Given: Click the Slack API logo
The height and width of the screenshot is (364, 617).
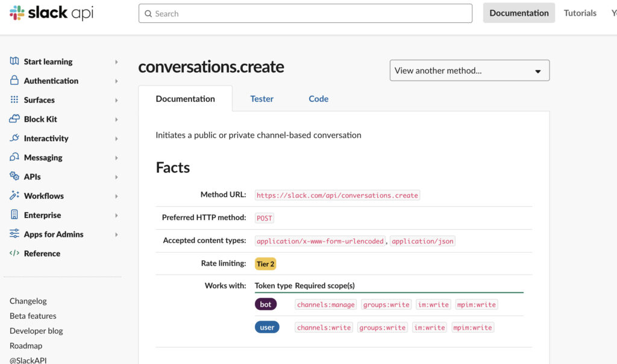Looking at the screenshot, I should (x=52, y=13).
